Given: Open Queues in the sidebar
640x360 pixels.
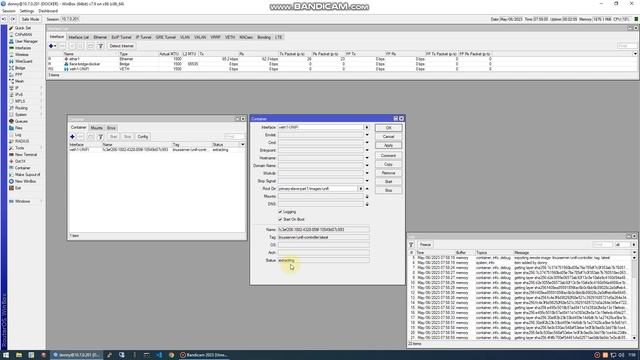Looking at the screenshot, I should pos(21,121).
